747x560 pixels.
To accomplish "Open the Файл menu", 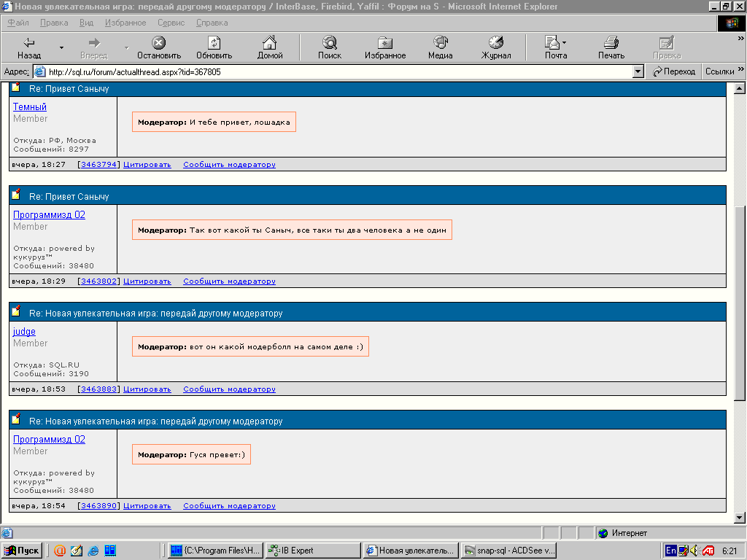I will click(x=18, y=23).
